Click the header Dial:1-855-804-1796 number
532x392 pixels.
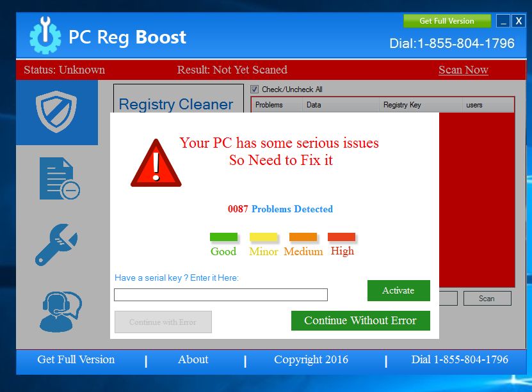click(452, 43)
